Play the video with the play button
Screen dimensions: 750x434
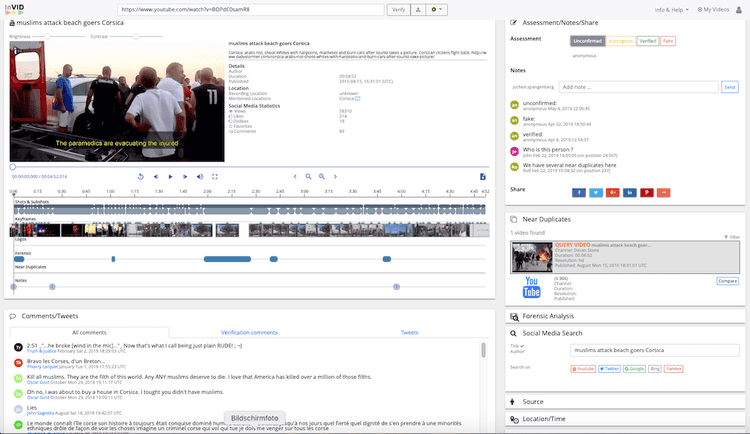(x=170, y=177)
